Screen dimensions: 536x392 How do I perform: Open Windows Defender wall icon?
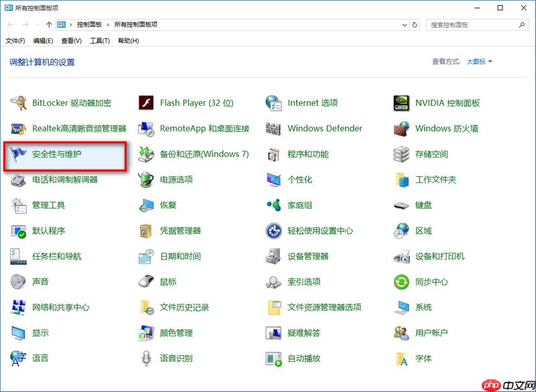tap(273, 129)
